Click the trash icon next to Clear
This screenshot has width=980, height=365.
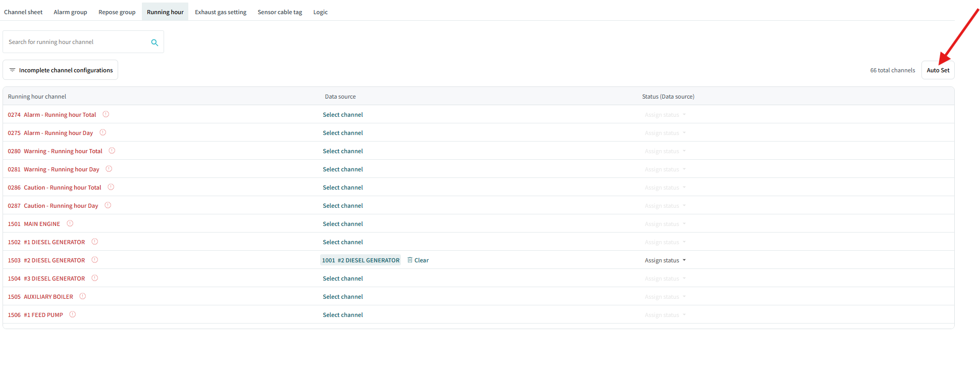point(410,260)
